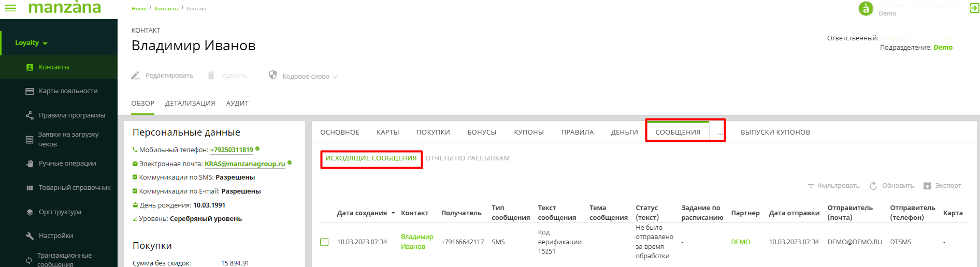Switch to the ДЕТАЛИЗАЦИЯ tab
This screenshot has height=267, width=980.
click(190, 103)
